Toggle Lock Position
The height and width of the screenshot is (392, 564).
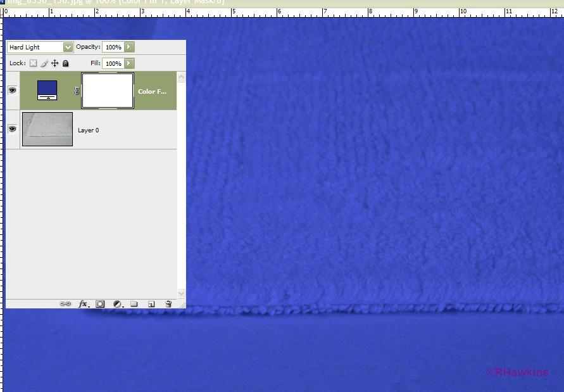(55, 63)
